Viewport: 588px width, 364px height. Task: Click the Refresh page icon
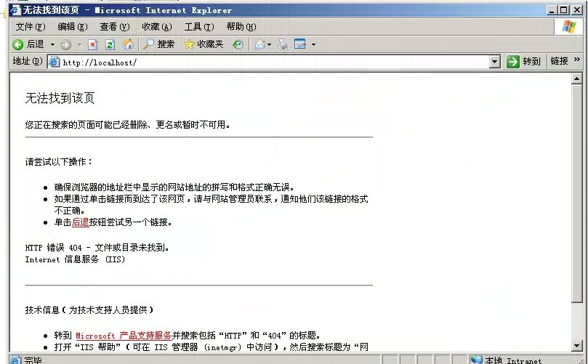110,44
